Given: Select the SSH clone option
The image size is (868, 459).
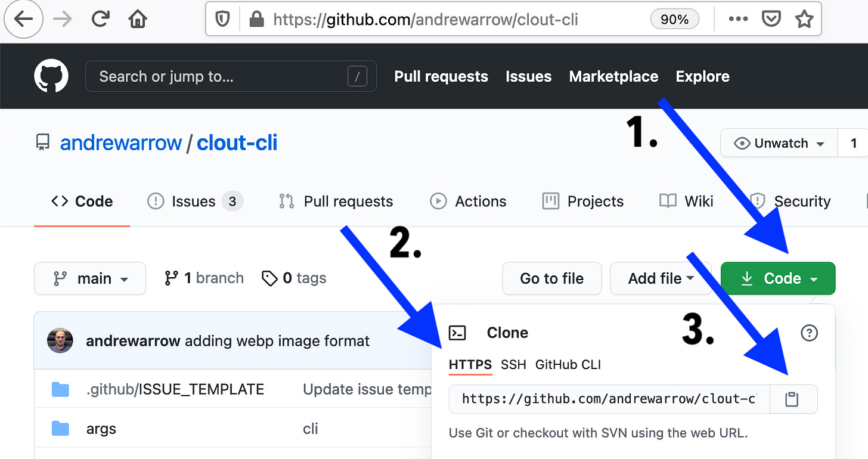Looking at the screenshot, I should pyautogui.click(x=513, y=364).
